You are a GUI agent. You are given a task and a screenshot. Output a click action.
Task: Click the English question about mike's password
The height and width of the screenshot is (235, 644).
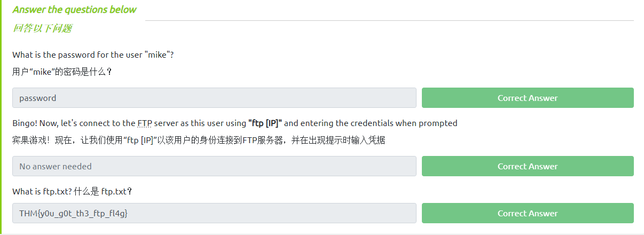[93, 55]
